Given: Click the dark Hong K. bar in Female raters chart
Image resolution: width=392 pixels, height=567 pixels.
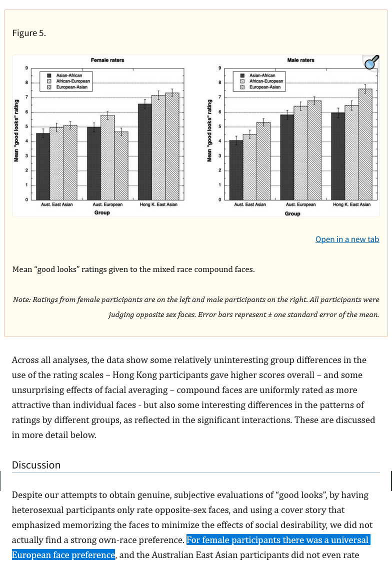Looking at the screenshot, I should coord(145,152).
